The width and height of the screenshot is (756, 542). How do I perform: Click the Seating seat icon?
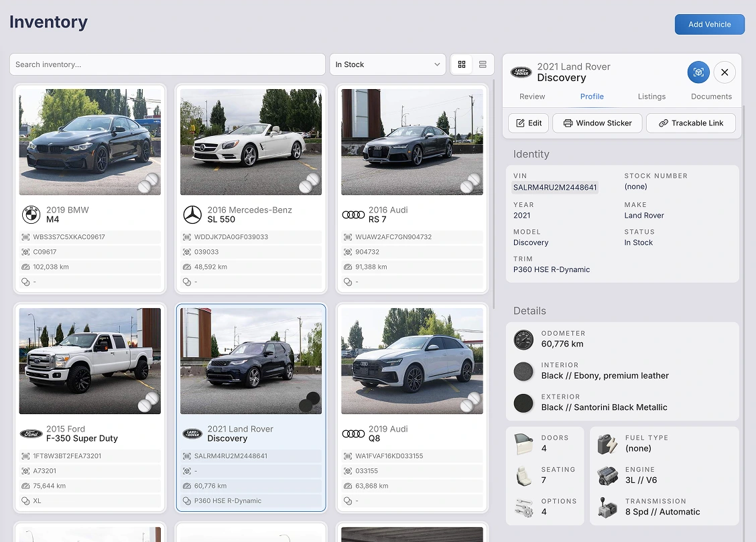coord(523,476)
